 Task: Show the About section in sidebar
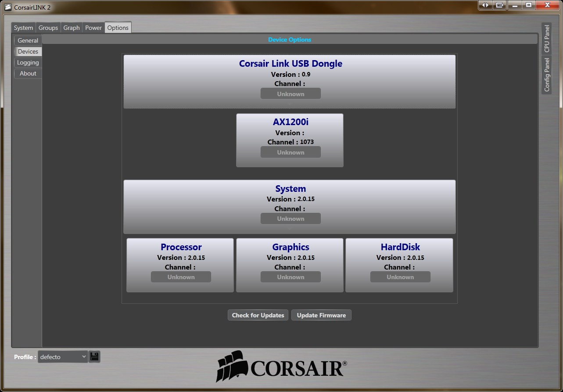coord(28,73)
